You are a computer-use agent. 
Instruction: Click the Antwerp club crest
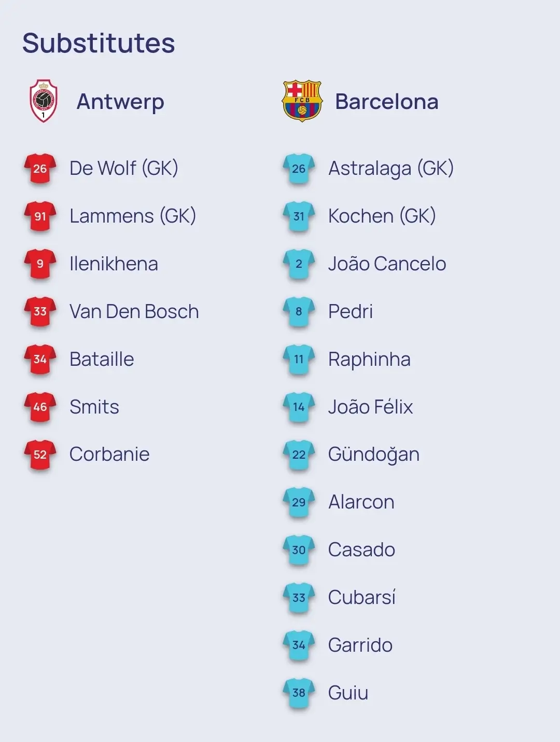tap(43, 101)
